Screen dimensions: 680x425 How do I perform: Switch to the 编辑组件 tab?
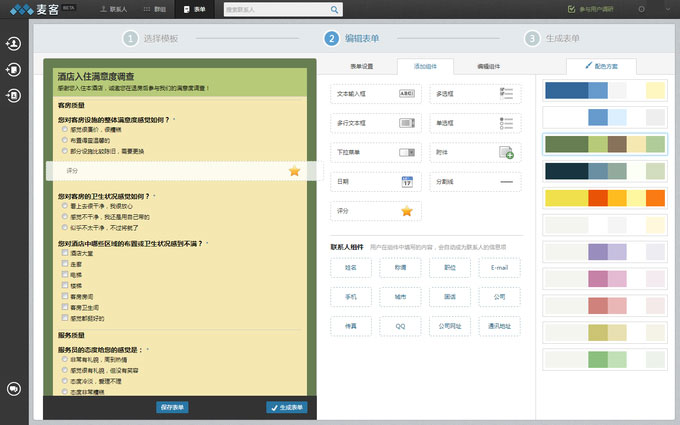pyautogui.click(x=488, y=66)
